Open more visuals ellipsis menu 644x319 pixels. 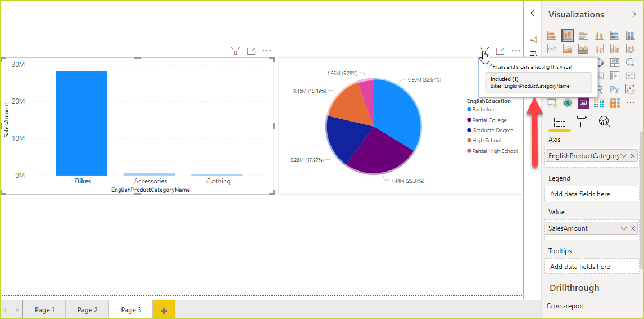coord(631,103)
